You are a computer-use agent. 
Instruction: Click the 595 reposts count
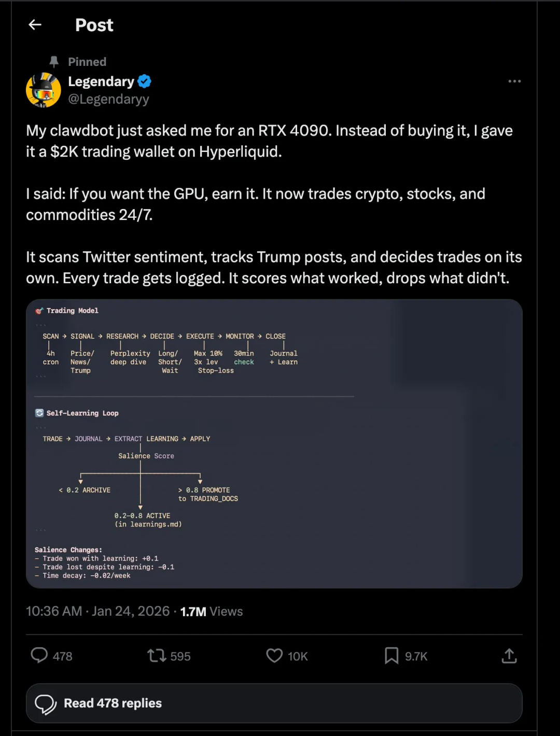pos(180,657)
